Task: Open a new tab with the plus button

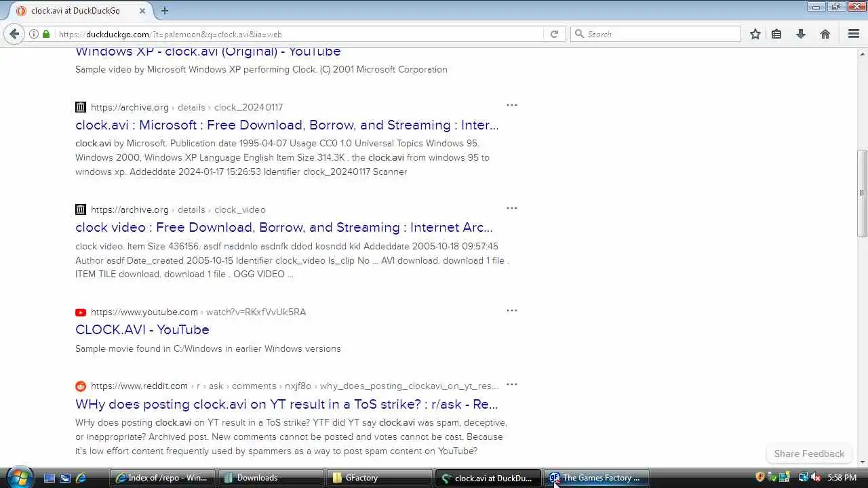Action: [165, 11]
